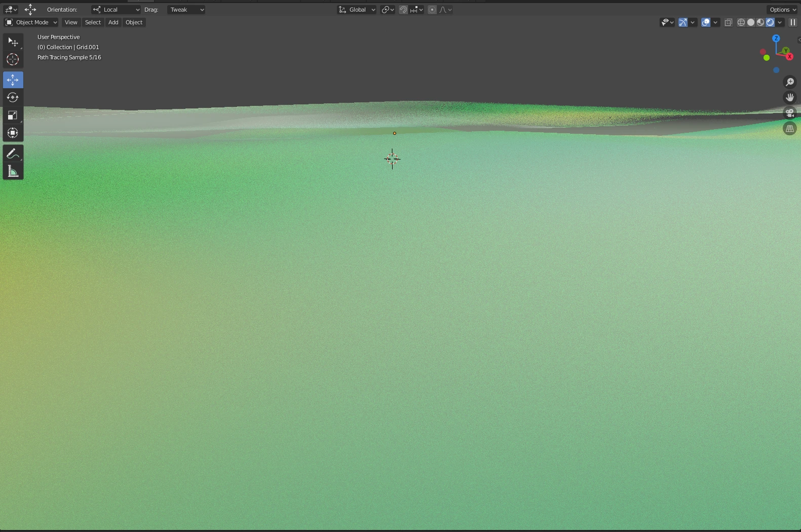Viewport: 801px width, 532px height.
Task: Pause the viewport render preview
Action: pyautogui.click(x=793, y=22)
